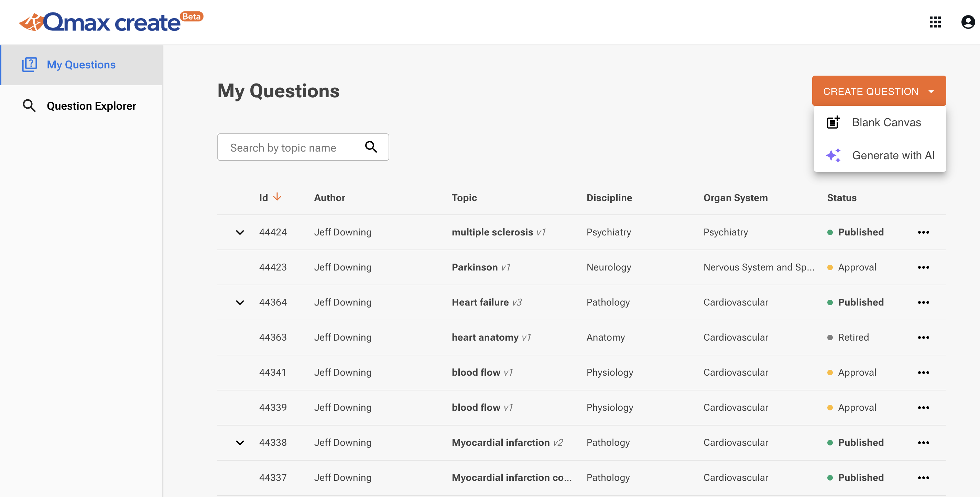Screen dimensions: 980x497
Task: Select Blank Canvas from the create menu
Action: pos(887,122)
